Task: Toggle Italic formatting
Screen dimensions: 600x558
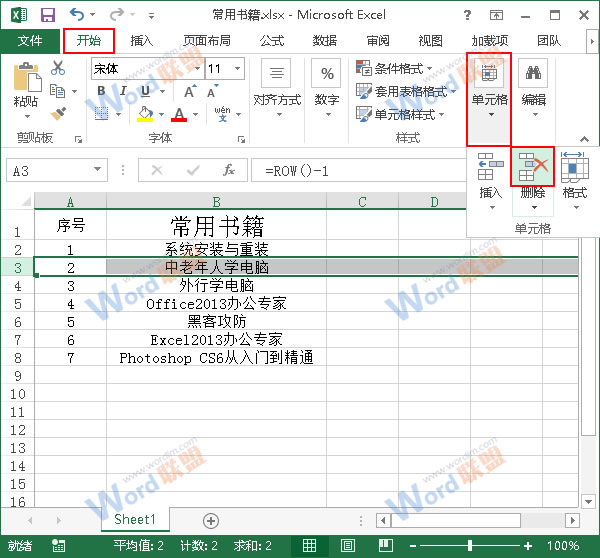Action: click(x=123, y=92)
